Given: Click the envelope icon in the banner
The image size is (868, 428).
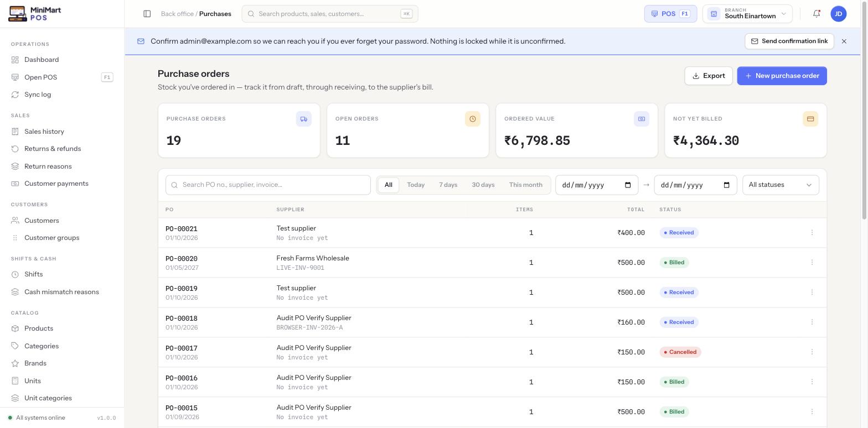Looking at the screenshot, I should [x=141, y=41].
